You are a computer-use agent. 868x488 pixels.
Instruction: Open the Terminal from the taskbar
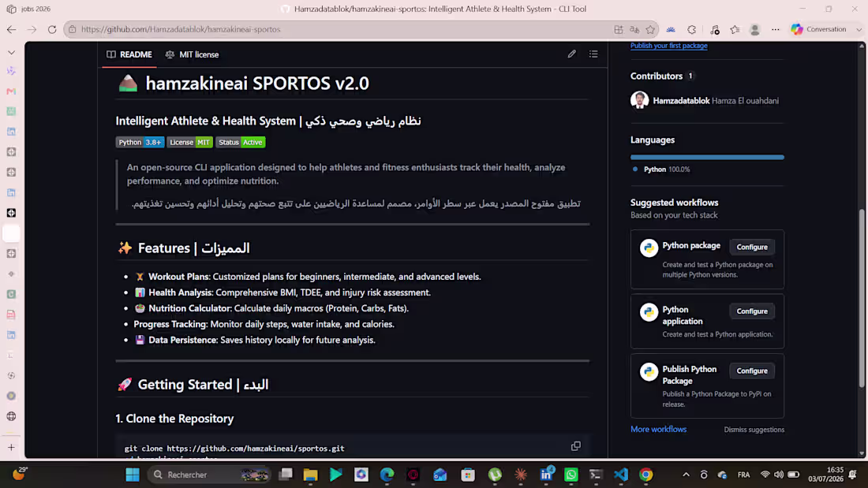coord(596,475)
